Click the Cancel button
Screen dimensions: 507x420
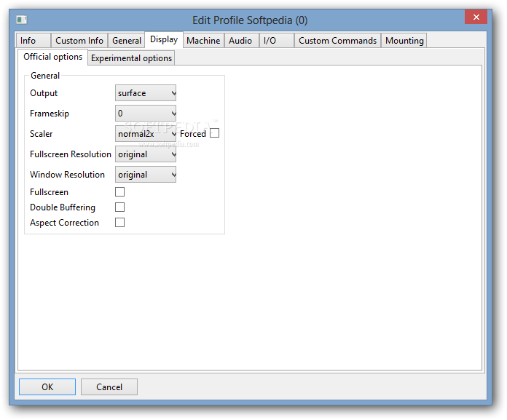(x=109, y=387)
